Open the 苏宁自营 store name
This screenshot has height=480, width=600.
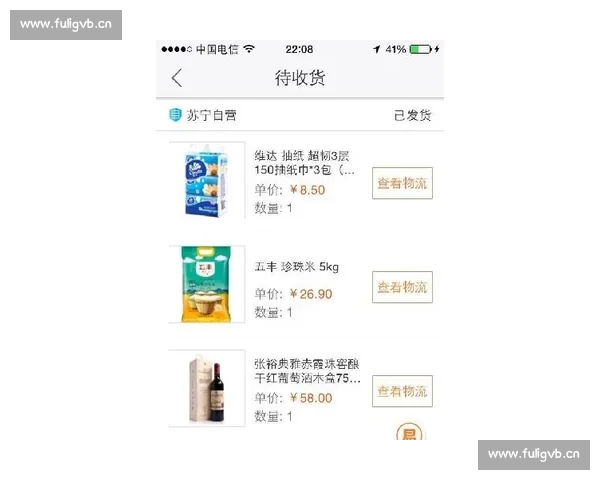click(211, 115)
